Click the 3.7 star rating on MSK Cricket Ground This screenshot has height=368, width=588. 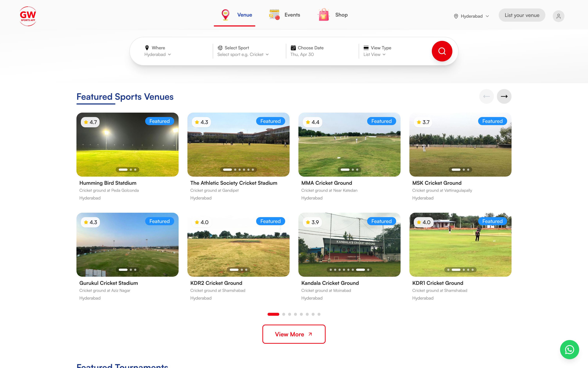423,122
